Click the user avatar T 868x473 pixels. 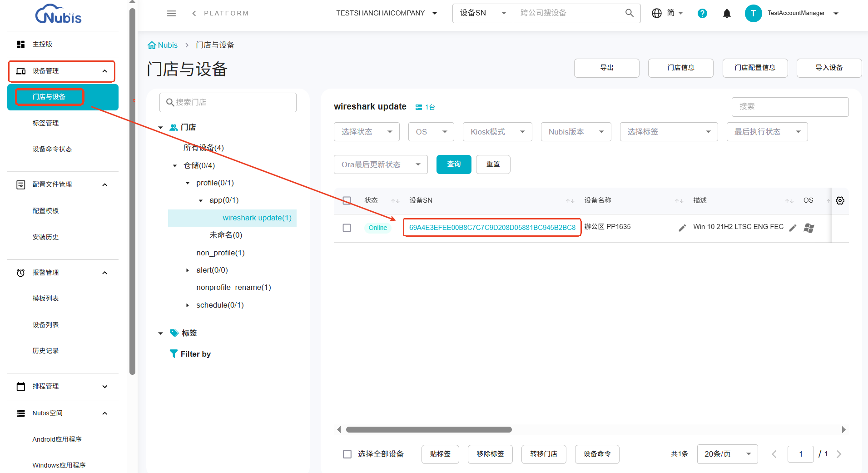pos(753,13)
